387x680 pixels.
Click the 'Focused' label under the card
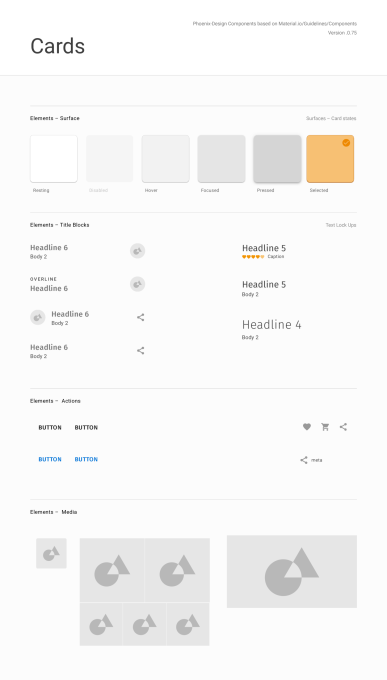[210, 190]
